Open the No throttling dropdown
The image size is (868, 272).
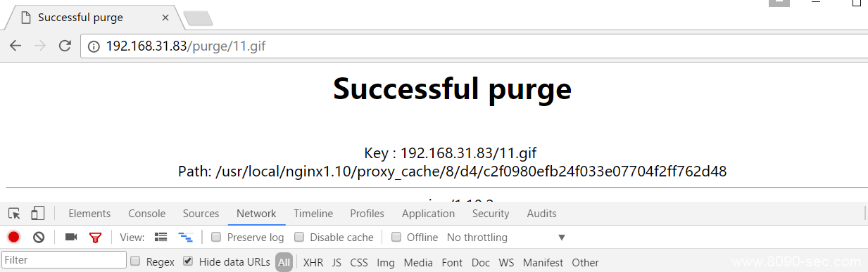pyautogui.click(x=506, y=238)
